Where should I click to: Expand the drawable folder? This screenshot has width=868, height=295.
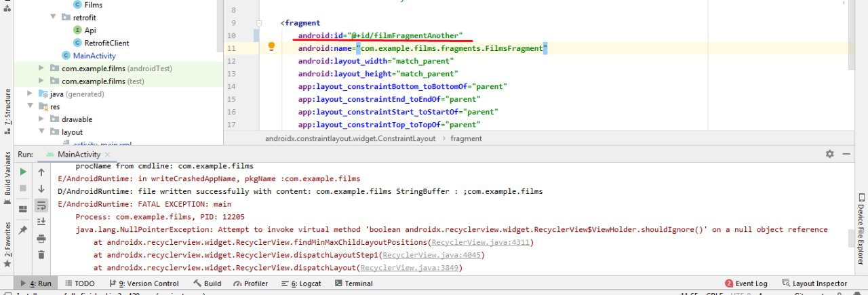point(42,119)
